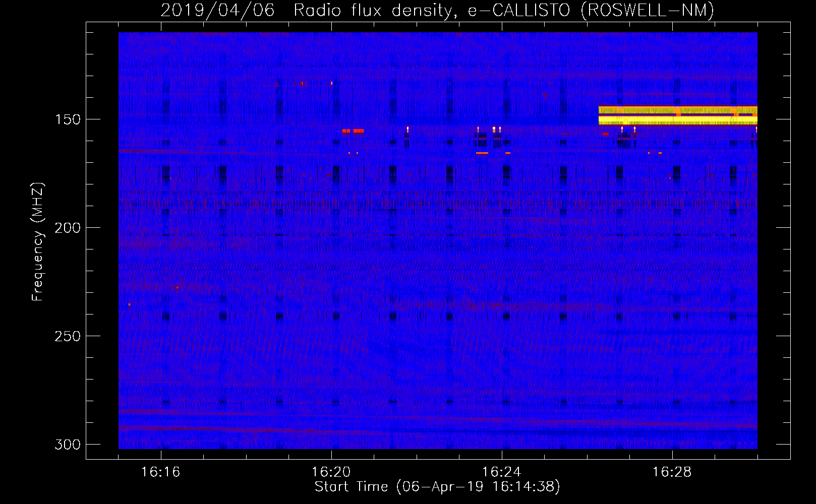Click the 200 frequency tick label
The image size is (816, 504).
click(68, 228)
